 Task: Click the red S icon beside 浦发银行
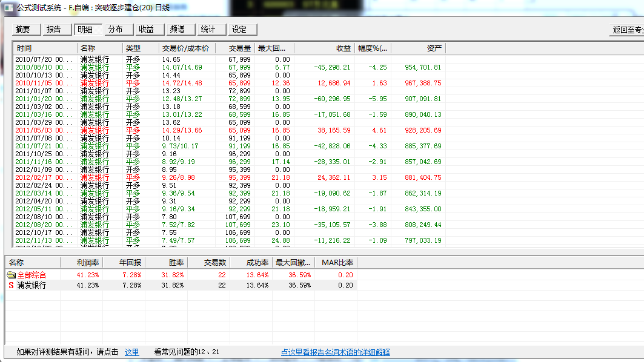[x=11, y=285]
